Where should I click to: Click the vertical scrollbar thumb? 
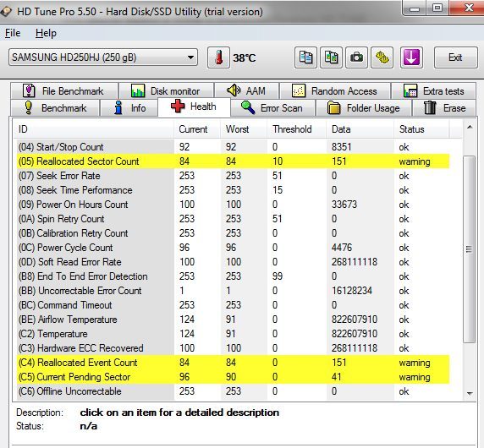(x=470, y=249)
